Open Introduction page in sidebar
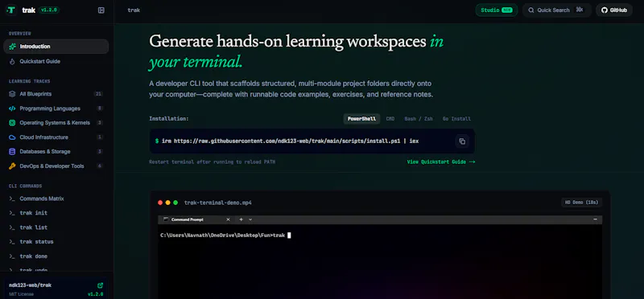The width and height of the screenshot is (644, 299). (x=56, y=47)
